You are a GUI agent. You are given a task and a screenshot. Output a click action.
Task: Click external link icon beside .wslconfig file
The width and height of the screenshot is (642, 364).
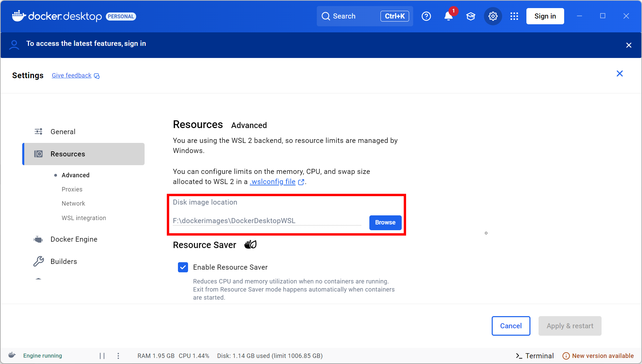click(x=301, y=182)
